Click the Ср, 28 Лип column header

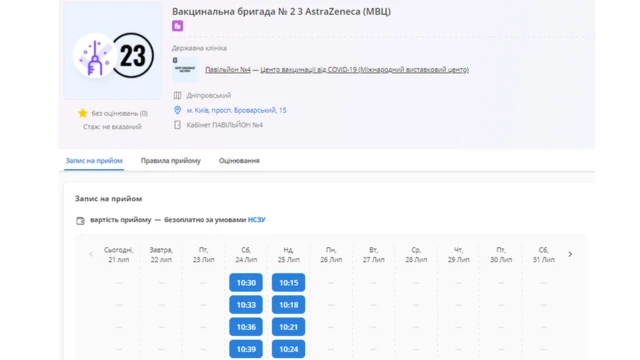point(416,255)
